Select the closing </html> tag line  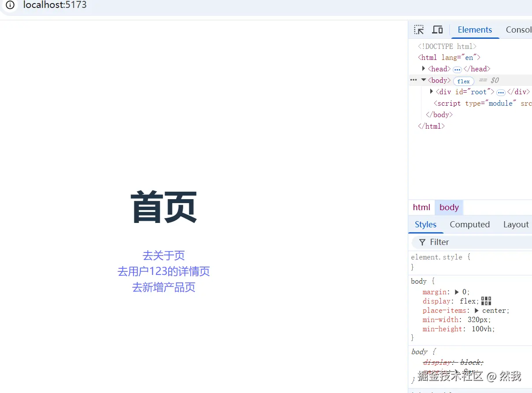click(x=431, y=126)
